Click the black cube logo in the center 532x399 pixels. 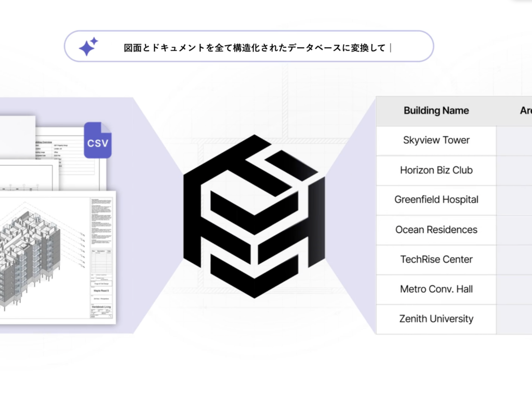[254, 216]
